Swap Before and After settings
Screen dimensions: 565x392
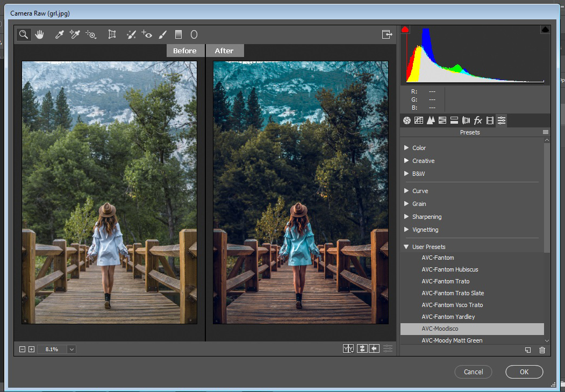(362, 348)
